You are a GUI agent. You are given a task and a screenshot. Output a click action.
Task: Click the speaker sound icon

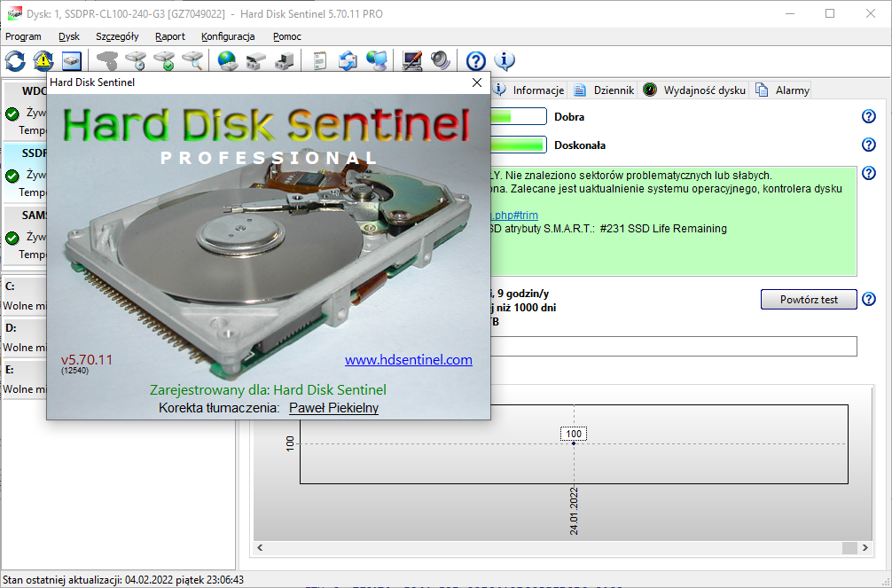tap(441, 60)
